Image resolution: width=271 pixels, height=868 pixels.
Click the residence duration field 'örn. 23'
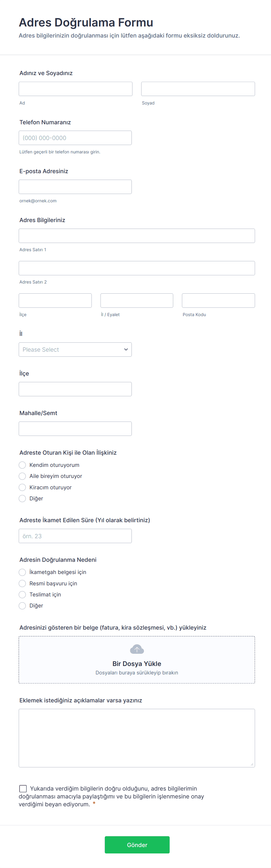coord(75,536)
